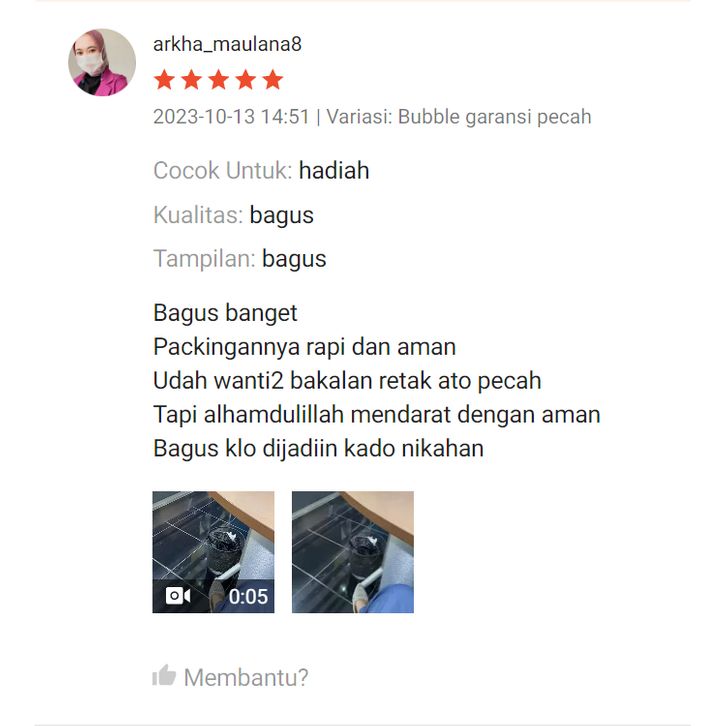Click the Variasi: Bubble garansi pecah text
This screenshot has height=726, width=726.
pos(459,117)
